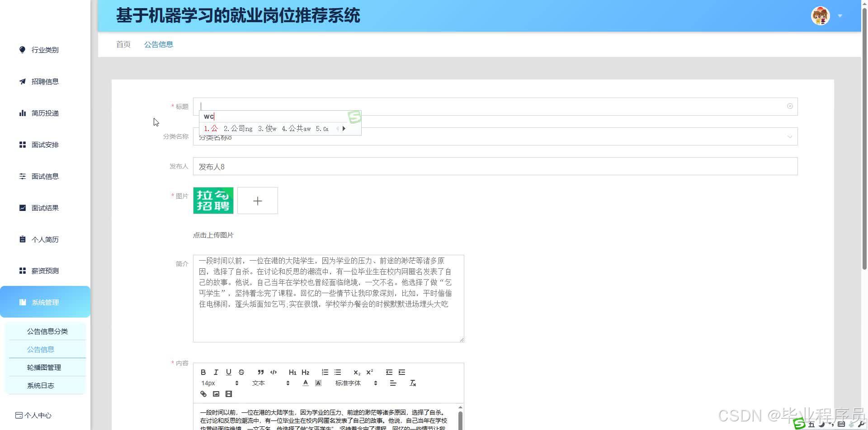The image size is (868, 430).
Task: Switch to the 首页 tab
Action: pyautogui.click(x=123, y=44)
